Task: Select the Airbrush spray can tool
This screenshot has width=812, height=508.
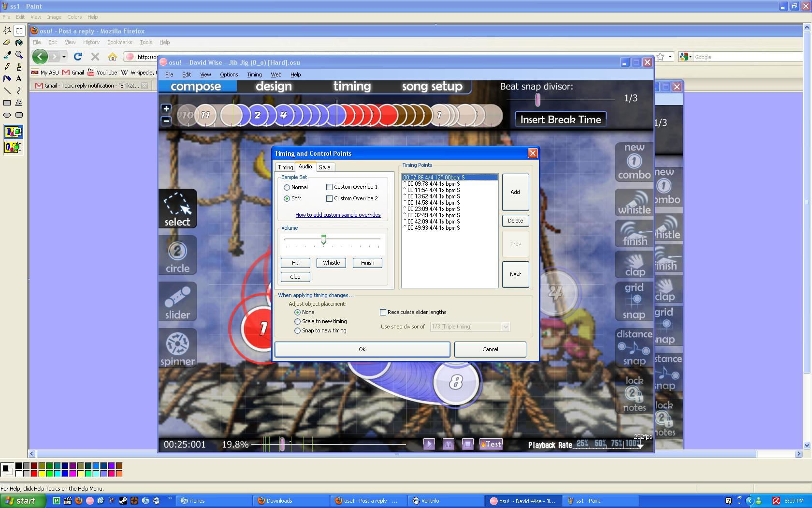Action: coord(7,79)
